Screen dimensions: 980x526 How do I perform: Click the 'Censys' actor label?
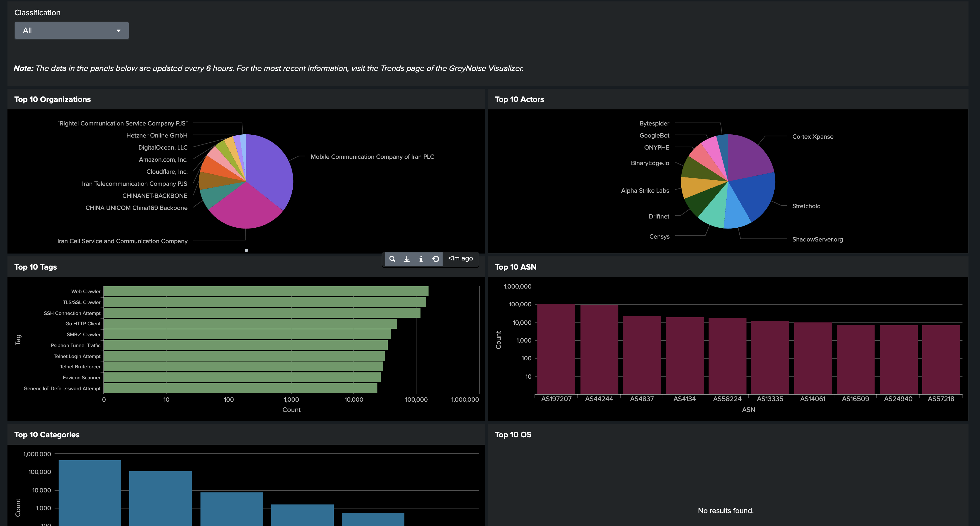pyautogui.click(x=659, y=237)
